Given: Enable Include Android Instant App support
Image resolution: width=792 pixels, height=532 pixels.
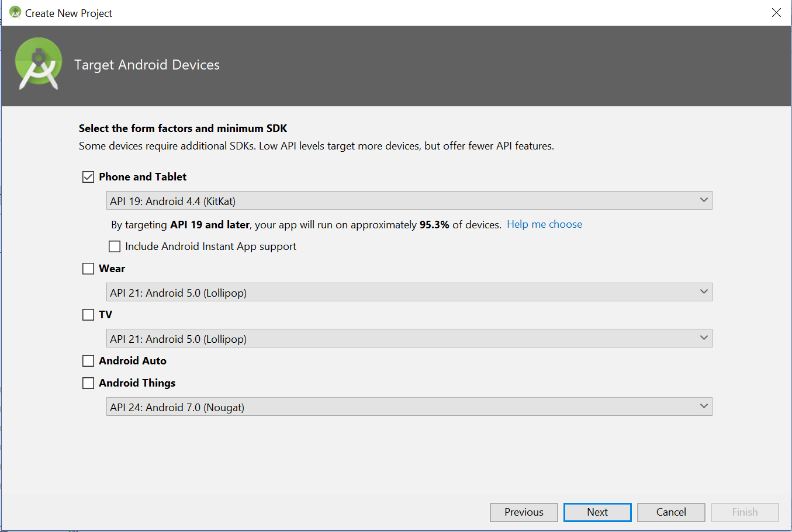Looking at the screenshot, I should tap(115, 246).
